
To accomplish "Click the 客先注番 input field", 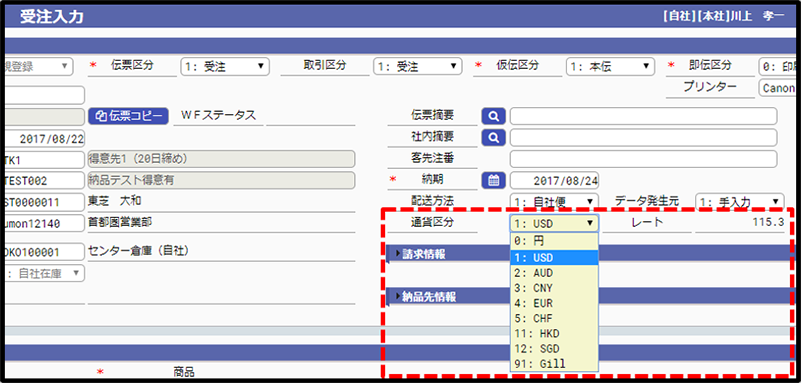I will coord(643,159).
